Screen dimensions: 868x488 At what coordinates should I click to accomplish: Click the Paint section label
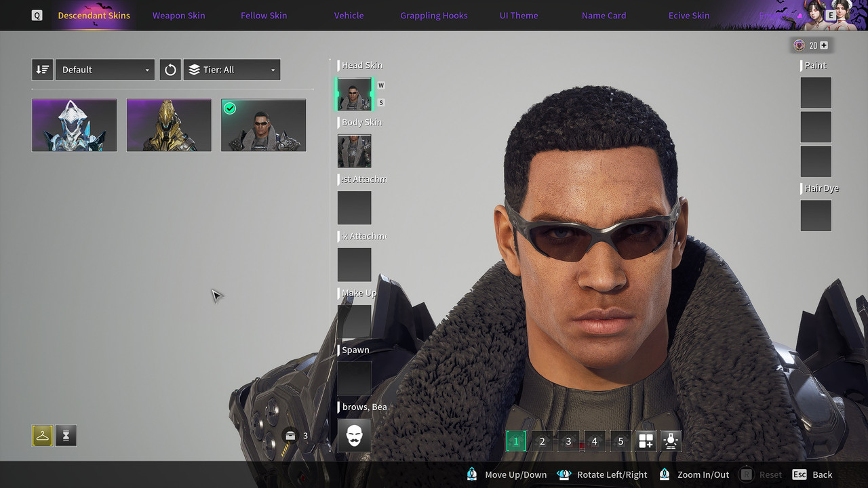pos(816,65)
